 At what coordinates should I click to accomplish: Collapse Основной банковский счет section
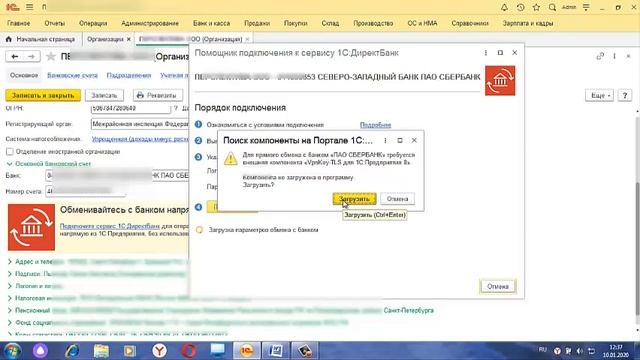[9, 164]
